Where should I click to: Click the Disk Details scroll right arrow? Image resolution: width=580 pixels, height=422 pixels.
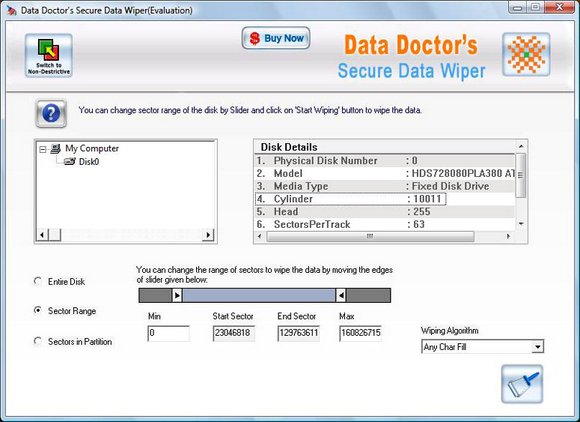click(509, 236)
